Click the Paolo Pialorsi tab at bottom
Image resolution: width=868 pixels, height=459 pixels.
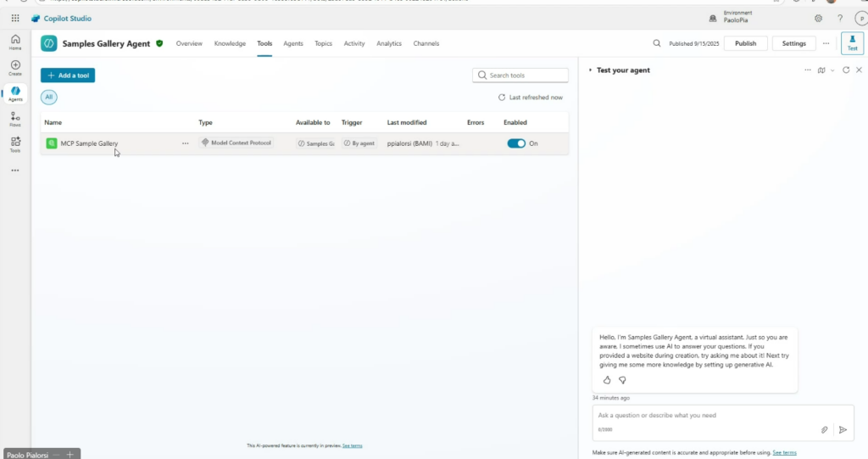click(x=28, y=455)
